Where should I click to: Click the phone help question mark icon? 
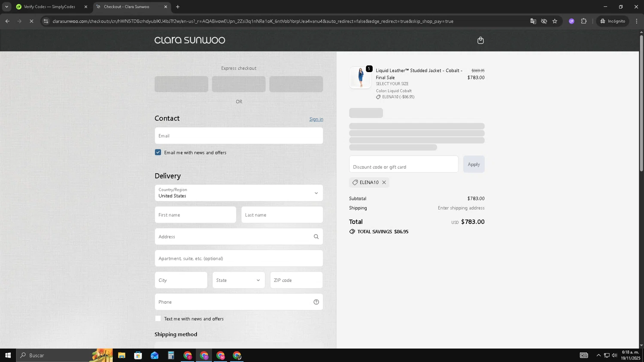(x=316, y=302)
